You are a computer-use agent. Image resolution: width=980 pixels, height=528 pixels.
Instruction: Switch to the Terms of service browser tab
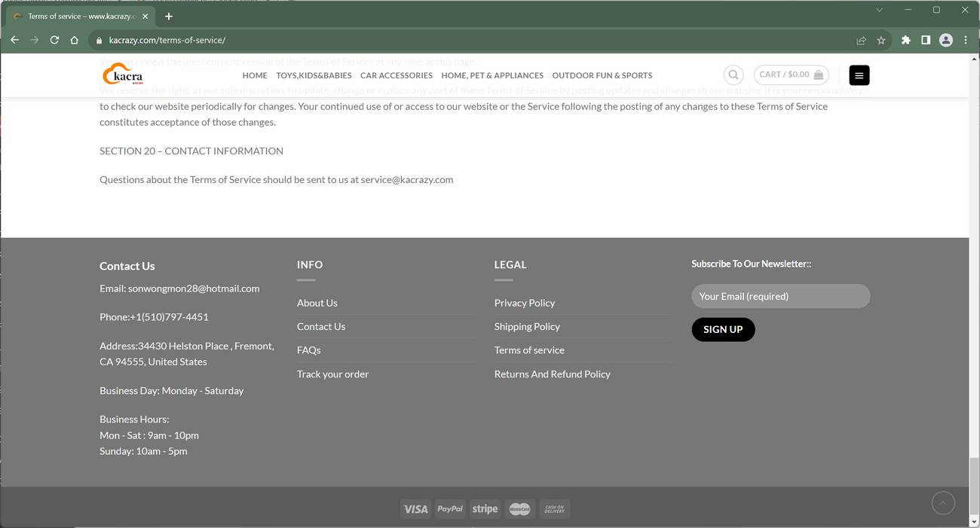click(x=75, y=15)
